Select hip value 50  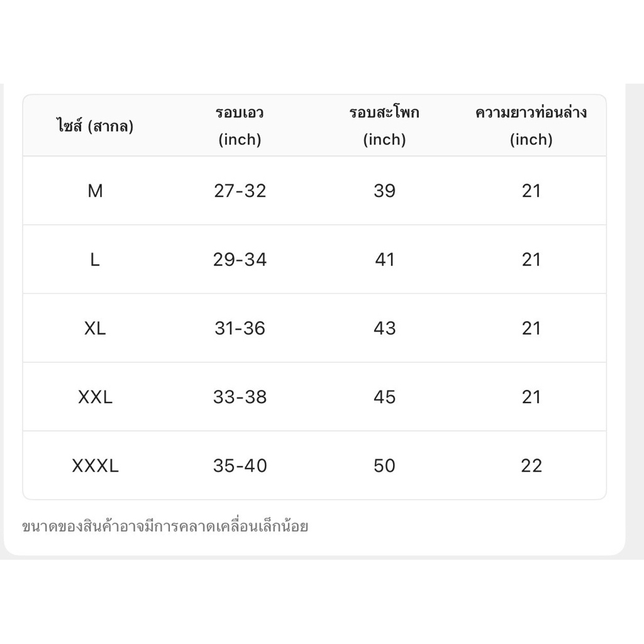[384, 466]
